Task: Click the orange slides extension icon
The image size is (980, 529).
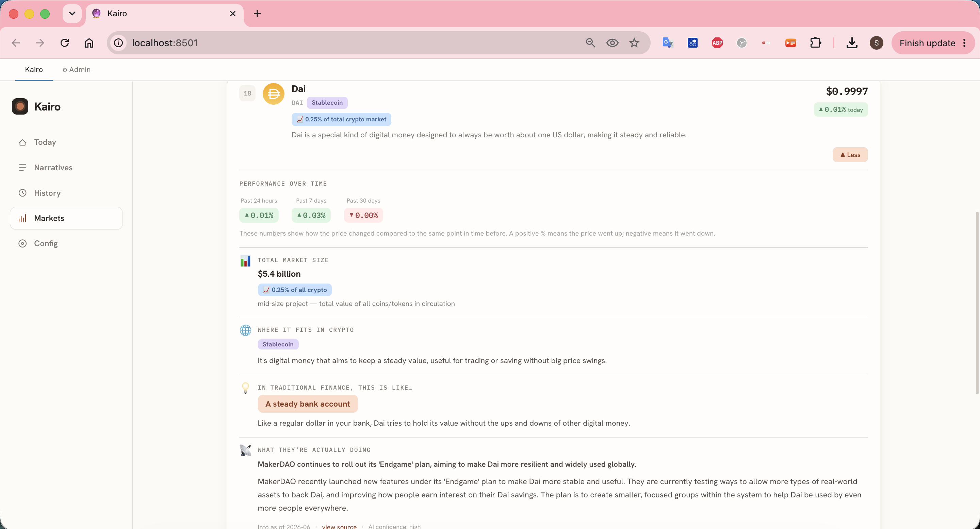Action: coord(790,43)
